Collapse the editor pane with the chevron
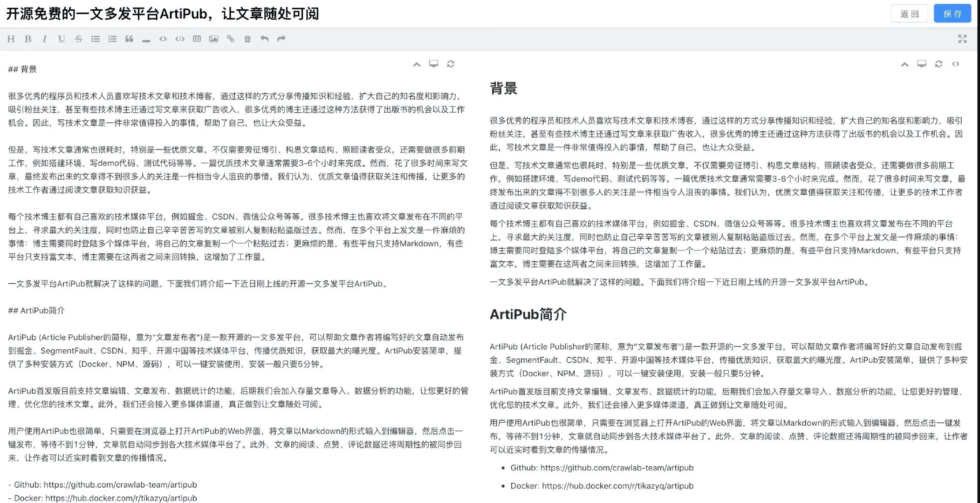Image resolution: width=980 pixels, height=503 pixels. coord(417,64)
